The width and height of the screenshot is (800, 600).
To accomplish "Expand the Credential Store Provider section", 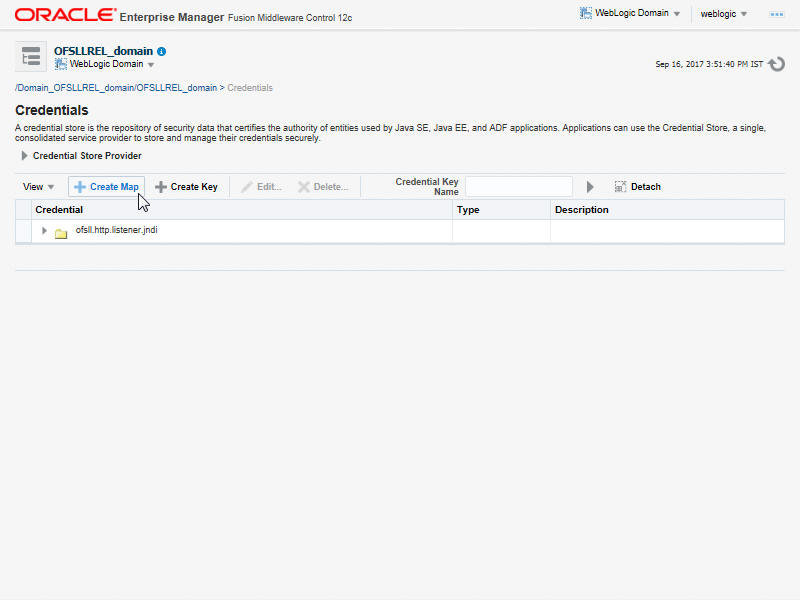I will [24, 156].
